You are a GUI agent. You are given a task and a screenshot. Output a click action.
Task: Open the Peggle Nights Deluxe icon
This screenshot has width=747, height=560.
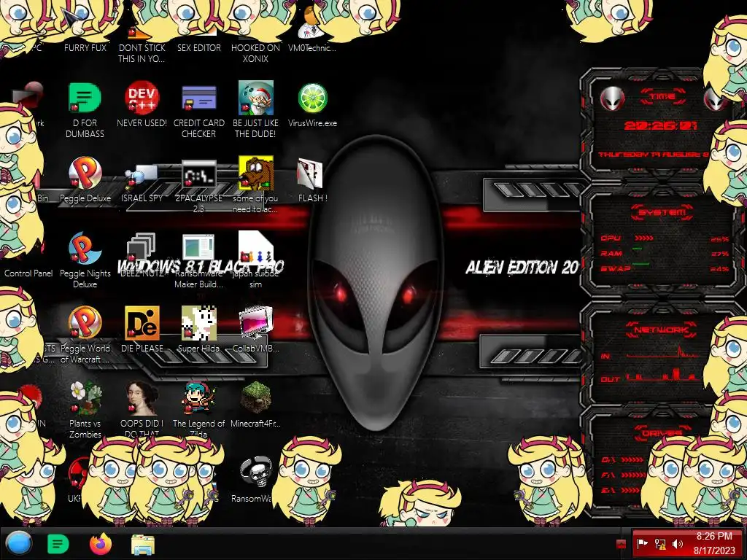[85, 249]
